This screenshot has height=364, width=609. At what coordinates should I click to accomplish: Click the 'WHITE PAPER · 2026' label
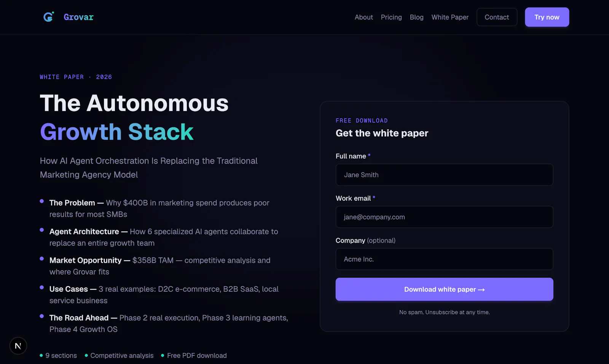pos(76,77)
